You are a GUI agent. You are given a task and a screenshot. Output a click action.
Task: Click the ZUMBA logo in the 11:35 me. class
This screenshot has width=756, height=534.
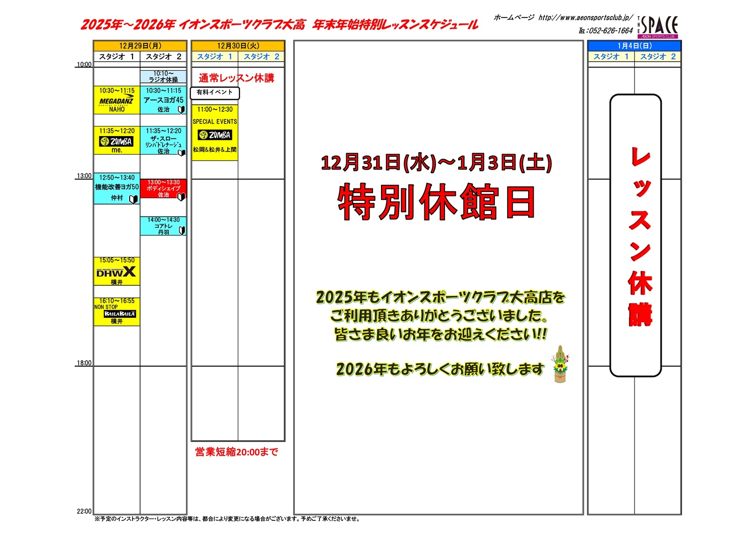[116, 142]
